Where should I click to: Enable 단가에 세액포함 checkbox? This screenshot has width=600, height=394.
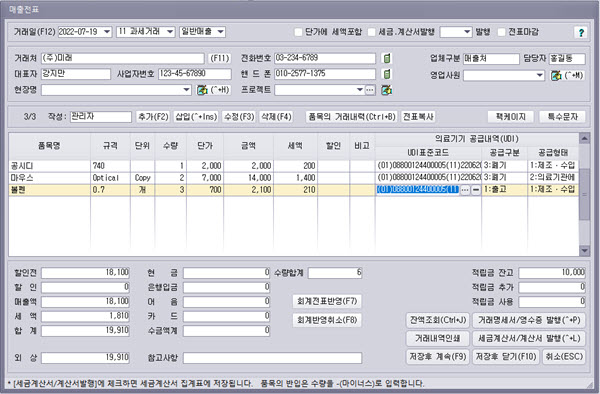(x=298, y=32)
